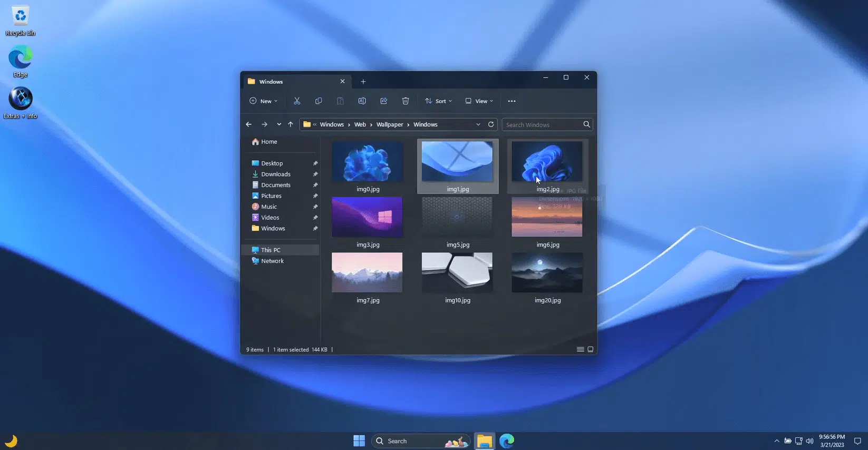Close the Windows tab
868x450 pixels.
[x=342, y=81]
